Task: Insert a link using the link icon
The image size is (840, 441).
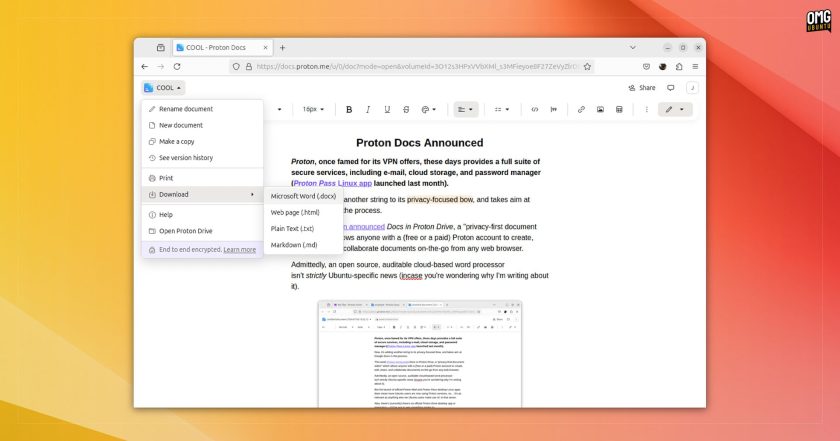Action: 581,109
